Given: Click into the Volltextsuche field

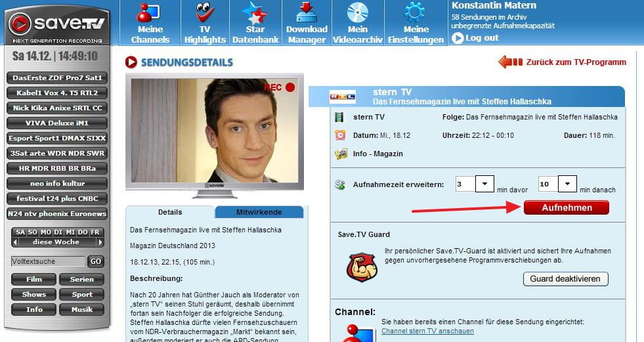Looking at the screenshot, I should point(48,261).
